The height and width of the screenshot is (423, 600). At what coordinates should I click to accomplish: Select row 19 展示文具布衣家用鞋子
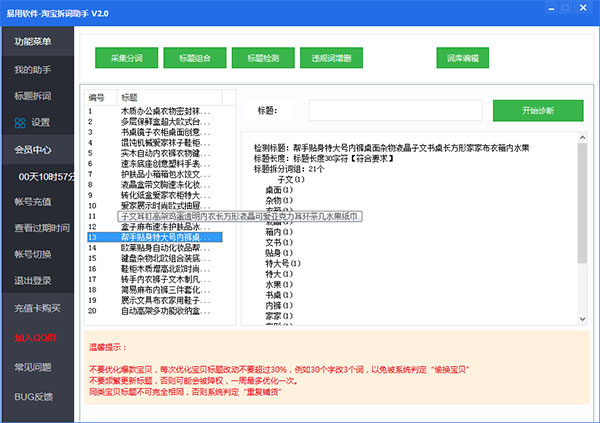[x=155, y=300]
